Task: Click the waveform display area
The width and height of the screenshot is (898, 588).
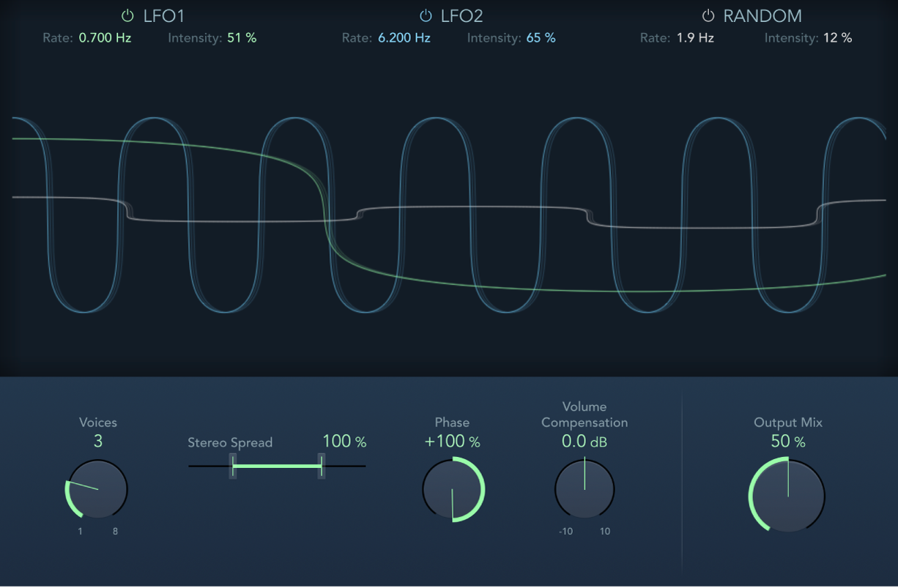Action: coord(449,212)
